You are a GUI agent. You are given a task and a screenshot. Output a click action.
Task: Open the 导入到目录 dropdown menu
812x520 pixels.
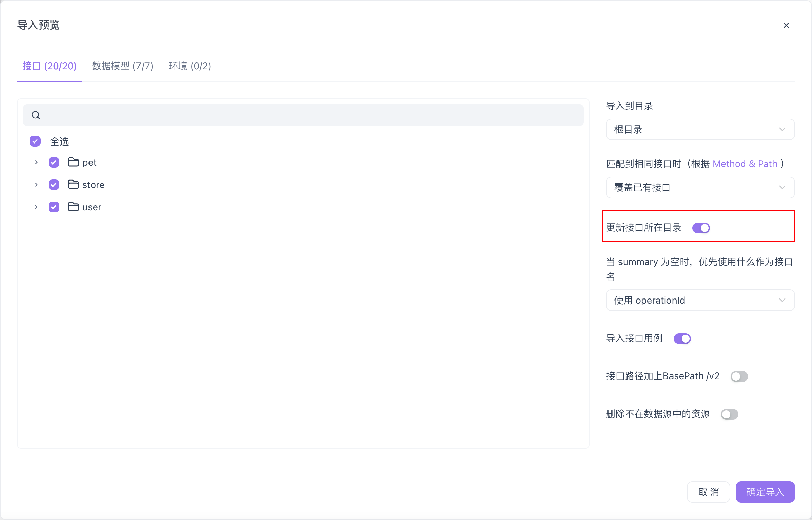(x=700, y=130)
